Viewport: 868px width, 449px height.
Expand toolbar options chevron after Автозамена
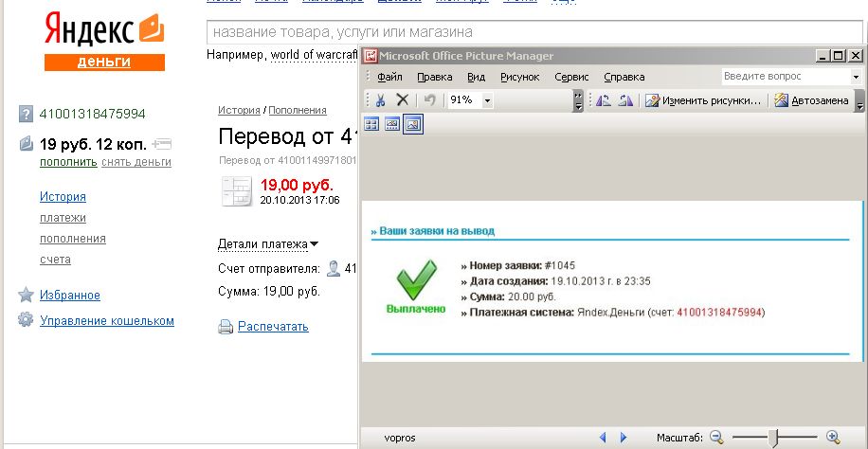click(859, 100)
